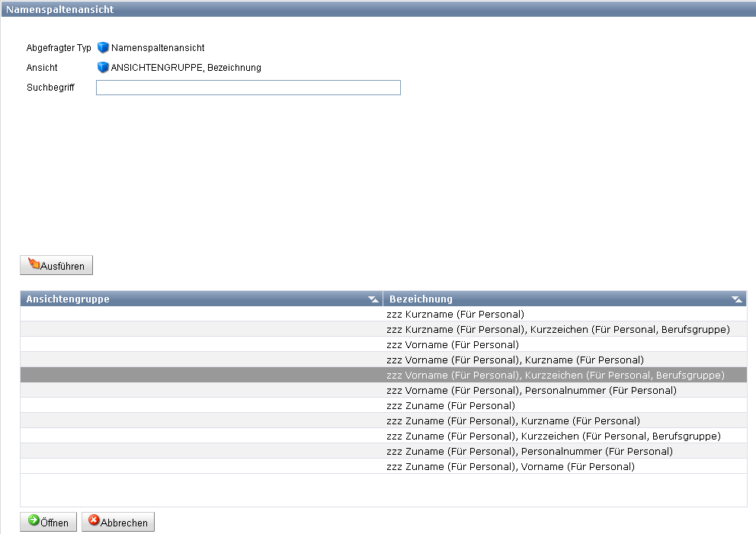Focus the Suchbegriff search field

pos(248,88)
